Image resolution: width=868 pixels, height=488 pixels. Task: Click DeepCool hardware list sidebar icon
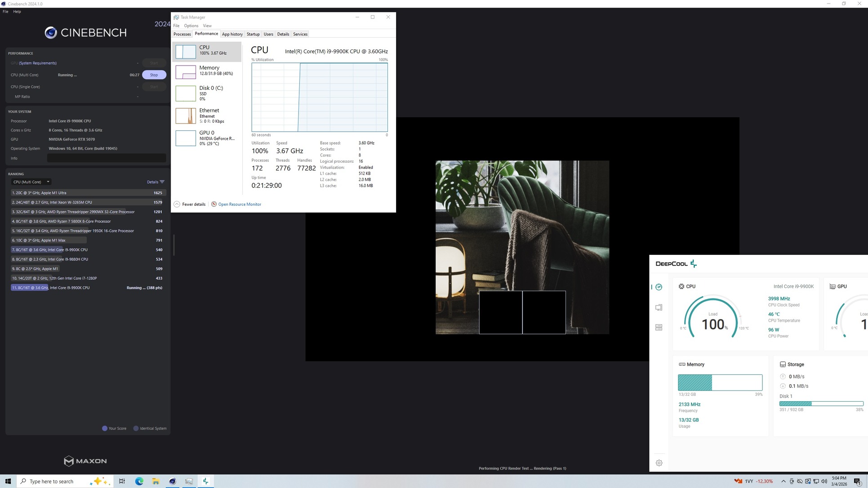pyautogui.click(x=659, y=328)
